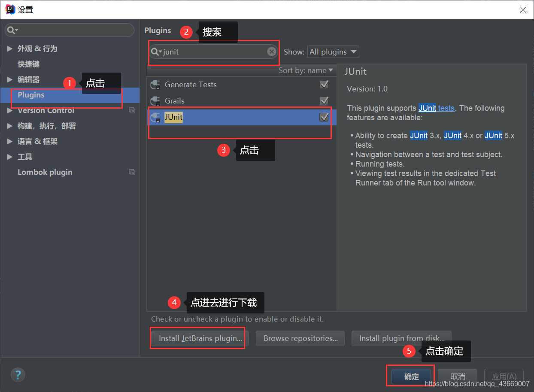Click the JUnit plugin icon
The height and width of the screenshot is (392, 534).
pos(155,117)
